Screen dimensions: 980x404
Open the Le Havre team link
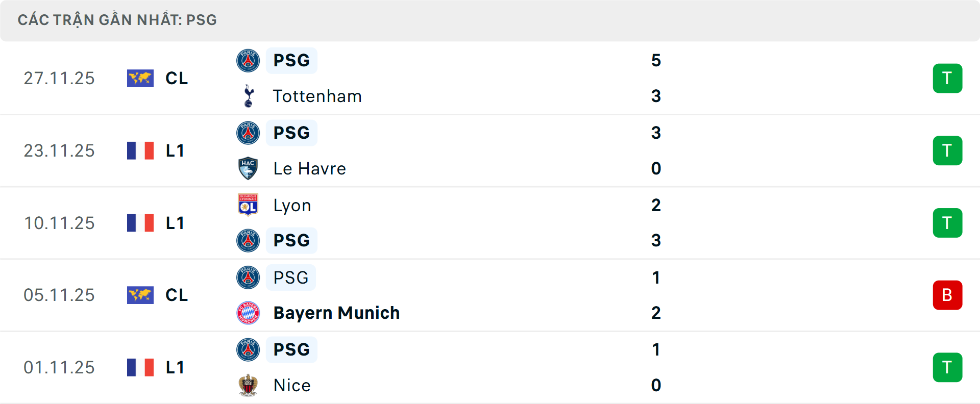point(309,168)
